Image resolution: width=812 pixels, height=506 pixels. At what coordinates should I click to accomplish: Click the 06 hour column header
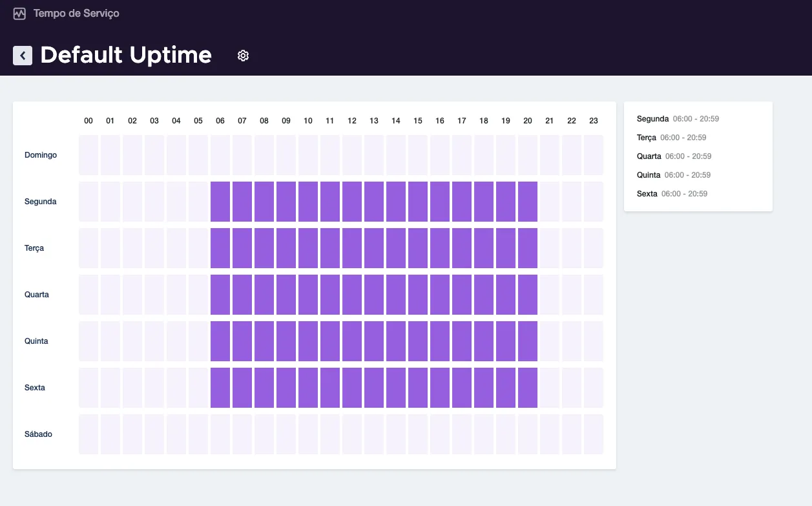point(220,121)
